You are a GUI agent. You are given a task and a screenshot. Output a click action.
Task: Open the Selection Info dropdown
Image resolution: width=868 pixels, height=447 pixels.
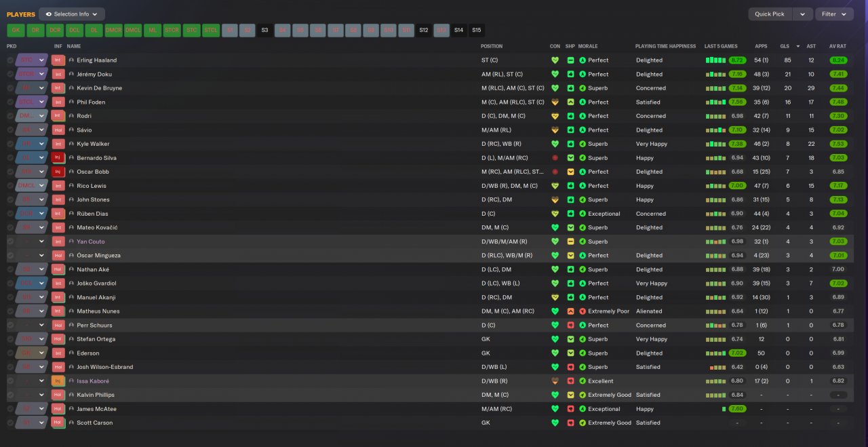click(x=72, y=14)
